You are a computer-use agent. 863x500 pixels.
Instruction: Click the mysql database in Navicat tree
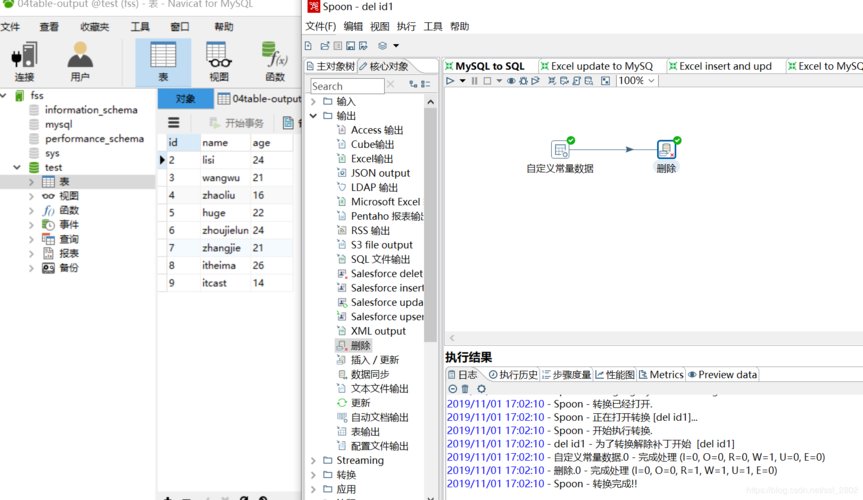point(58,124)
